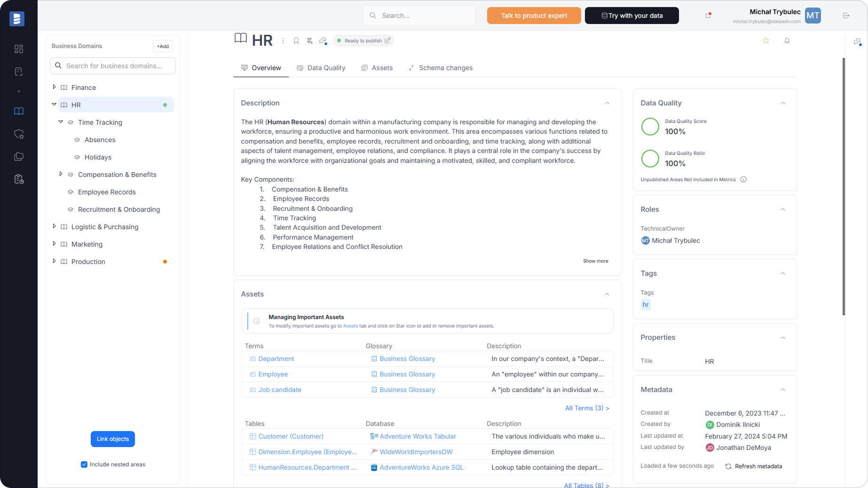
Task: Click inside the Search for business domains field
Action: tap(113, 66)
